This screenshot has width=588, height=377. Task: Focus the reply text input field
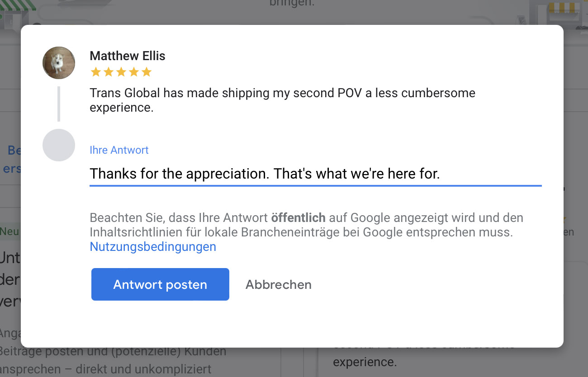pos(315,174)
